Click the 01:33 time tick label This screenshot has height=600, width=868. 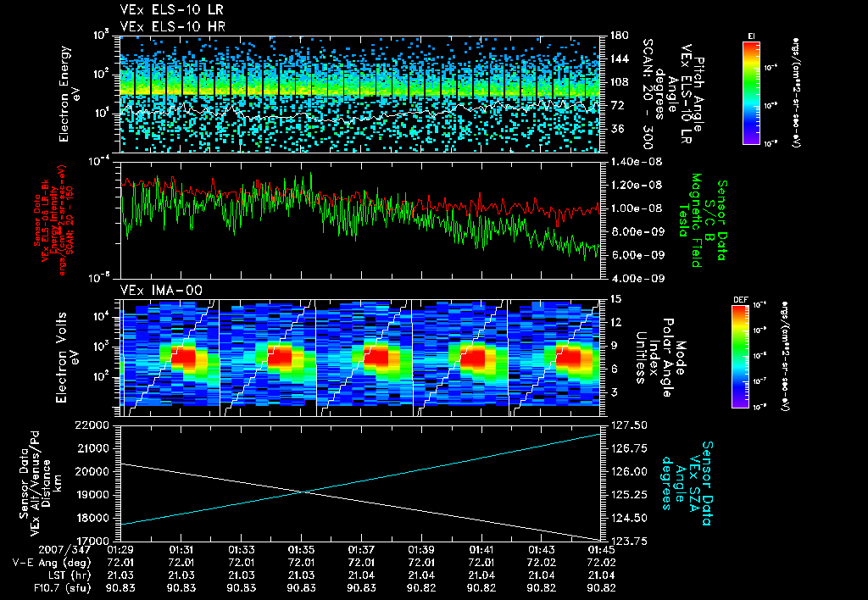pyautogui.click(x=241, y=550)
